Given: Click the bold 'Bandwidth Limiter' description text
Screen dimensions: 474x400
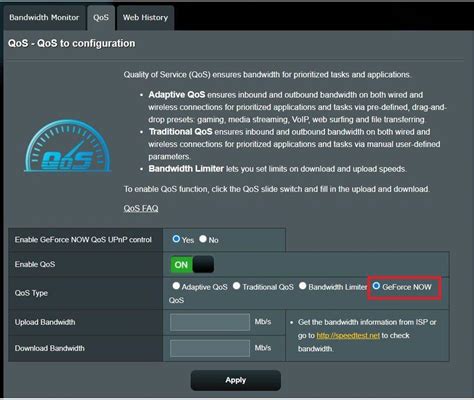Looking at the screenshot, I should (186, 169).
